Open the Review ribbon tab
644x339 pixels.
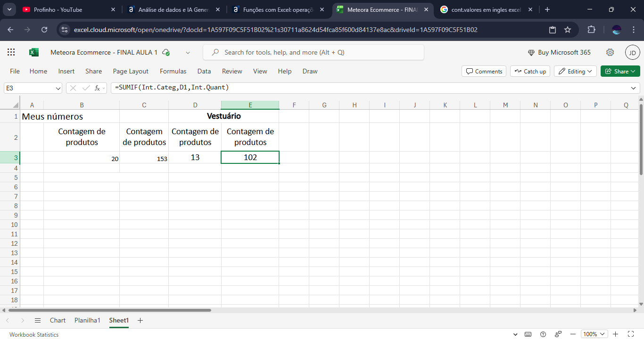point(232,71)
